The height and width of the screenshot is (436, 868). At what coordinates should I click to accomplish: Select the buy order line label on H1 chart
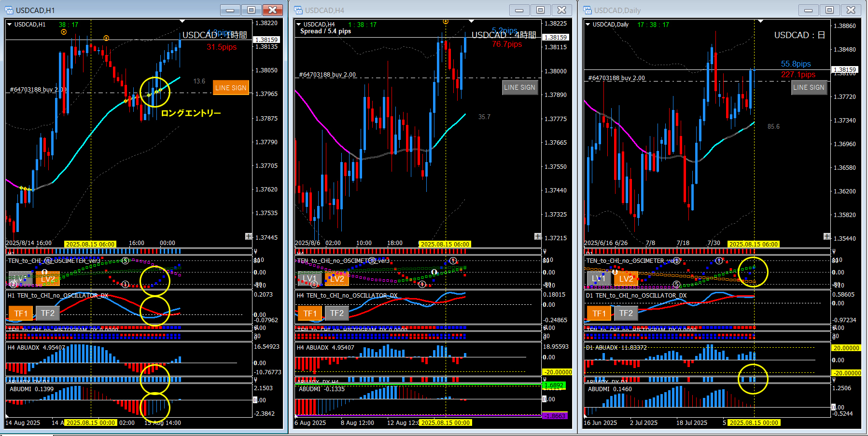coord(38,90)
